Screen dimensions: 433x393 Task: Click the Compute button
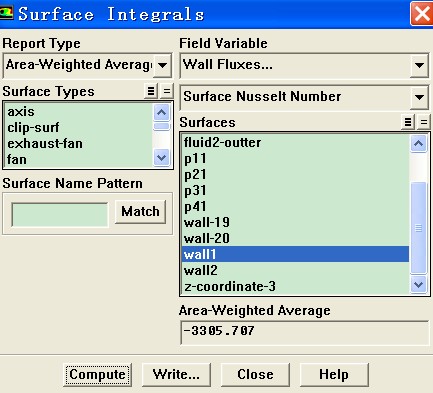click(x=97, y=375)
